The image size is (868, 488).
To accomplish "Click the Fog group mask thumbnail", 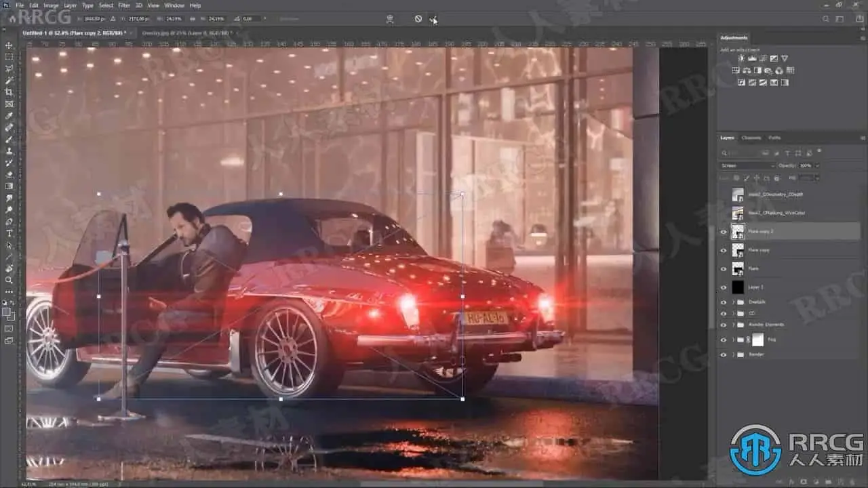I will [x=758, y=340].
